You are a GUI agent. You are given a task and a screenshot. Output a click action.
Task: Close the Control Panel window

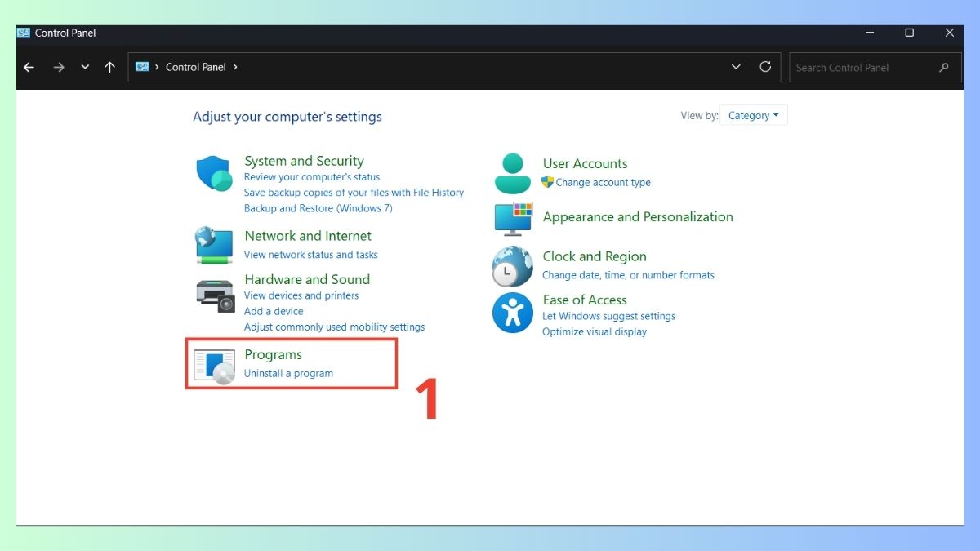(949, 33)
